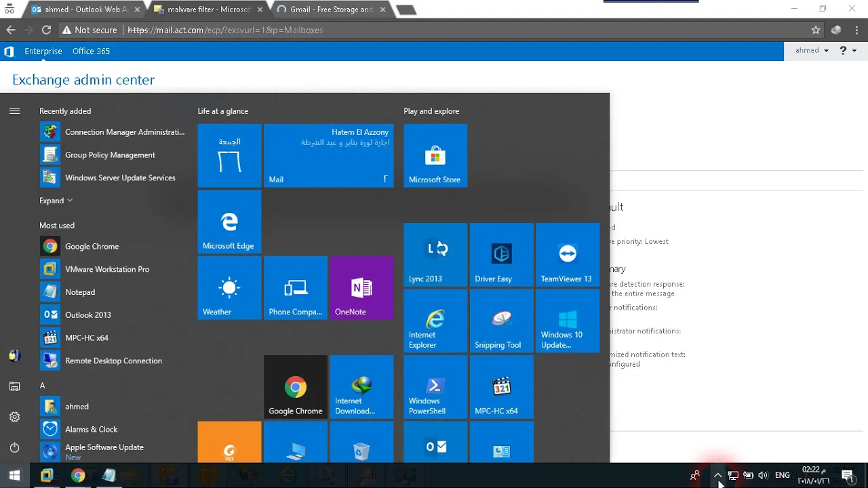
Task: Click the ENG input language indicator
Action: (x=782, y=475)
